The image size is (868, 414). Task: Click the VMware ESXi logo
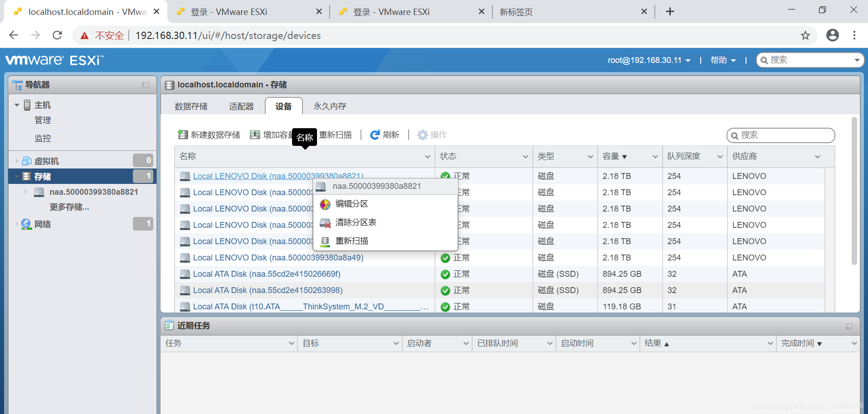(54, 60)
